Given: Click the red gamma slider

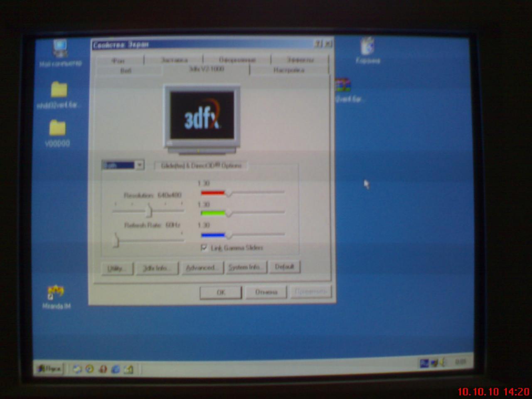Looking at the screenshot, I should pyautogui.click(x=242, y=192).
